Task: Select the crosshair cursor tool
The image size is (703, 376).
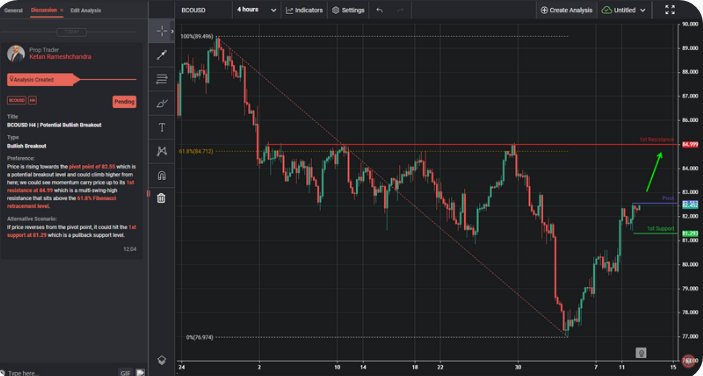Action: tap(161, 31)
